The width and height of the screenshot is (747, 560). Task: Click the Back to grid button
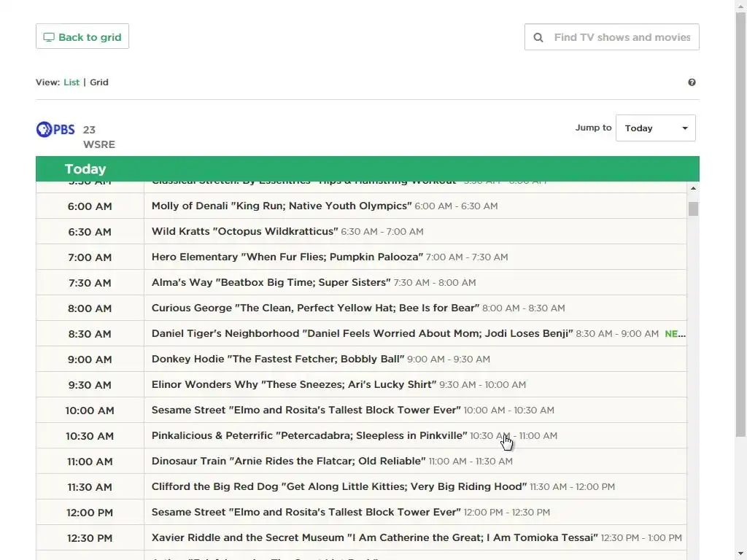click(x=82, y=36)
